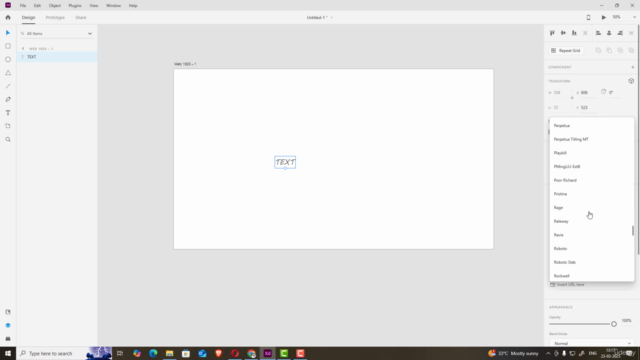Open the Help menu

pyautogui.click(x=133, y=6)
